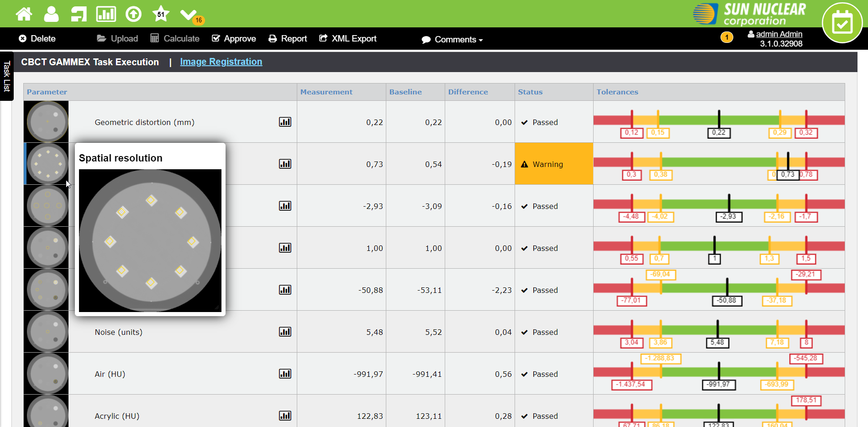The image size is (868, 427).
Task: Click the Air (HU) row thumbnail
Action: pyautogui.click(x=47, y=374)
